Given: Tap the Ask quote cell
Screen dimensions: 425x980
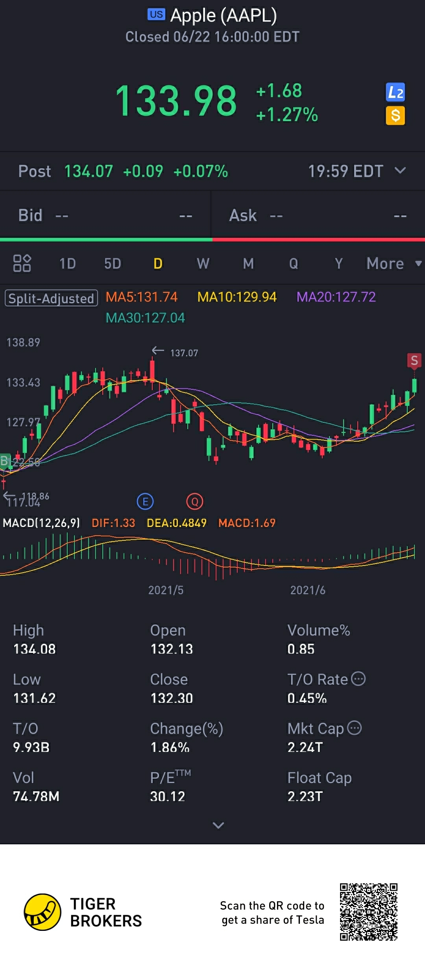Looking at the screenshot, I should [x=318, y=216].
